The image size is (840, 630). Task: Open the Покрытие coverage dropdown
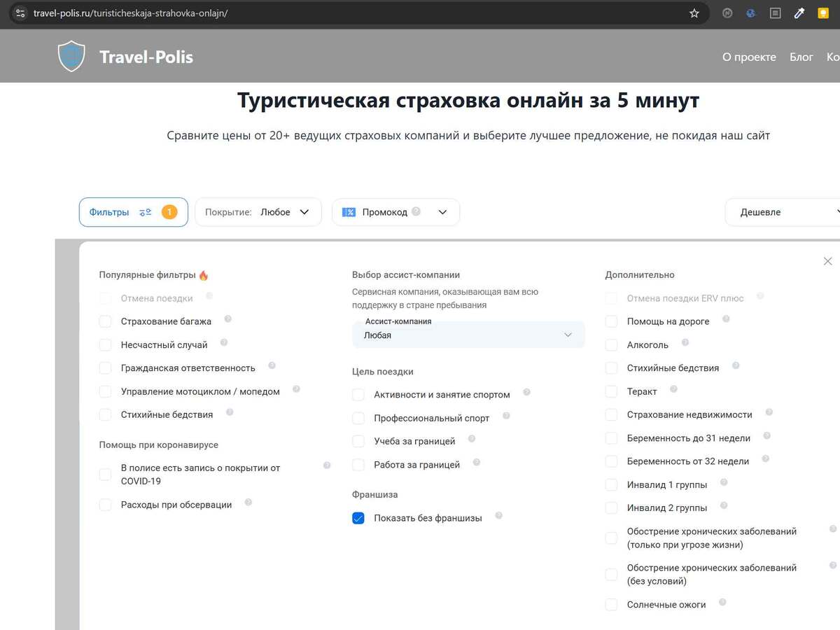[256, 211]
